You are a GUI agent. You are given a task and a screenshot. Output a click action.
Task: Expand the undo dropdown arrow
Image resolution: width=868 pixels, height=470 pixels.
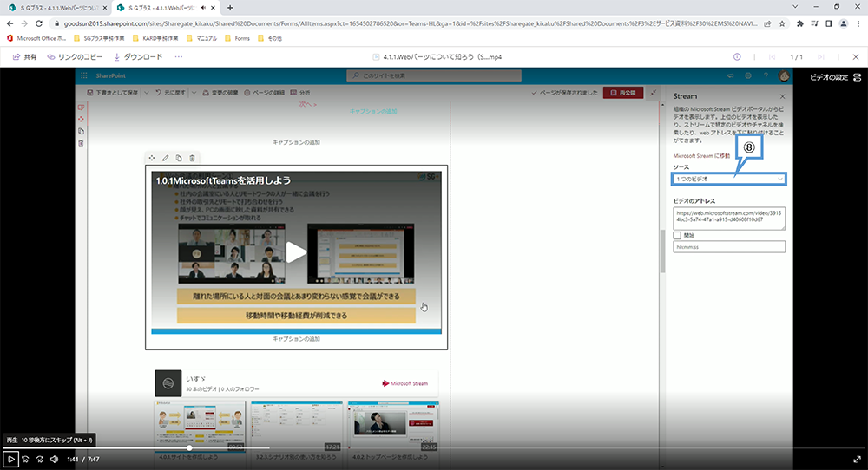pyautogui.click(x=194, y=93)
